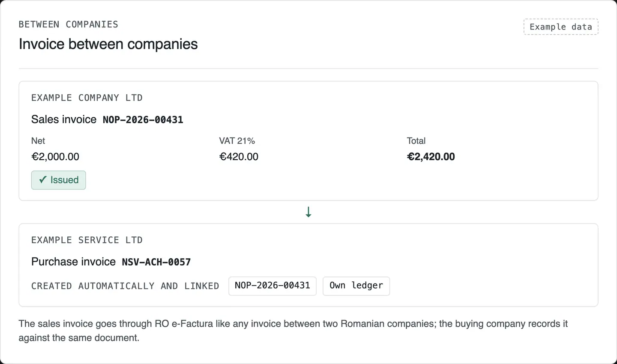Click the BETWEEN COMPANIES overline text
The width and height of the screenshot is (617, 364).
point(69,24)
